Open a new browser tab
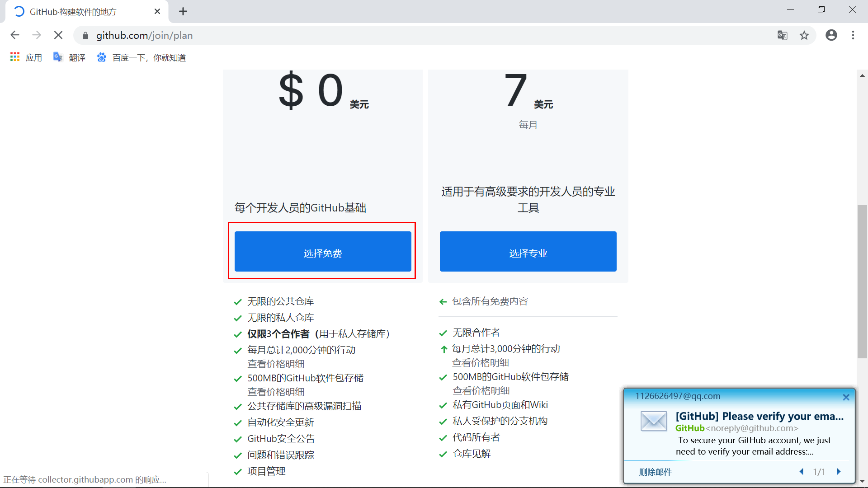The height and width of the screenshot is (488, 868). pos(183,11)
